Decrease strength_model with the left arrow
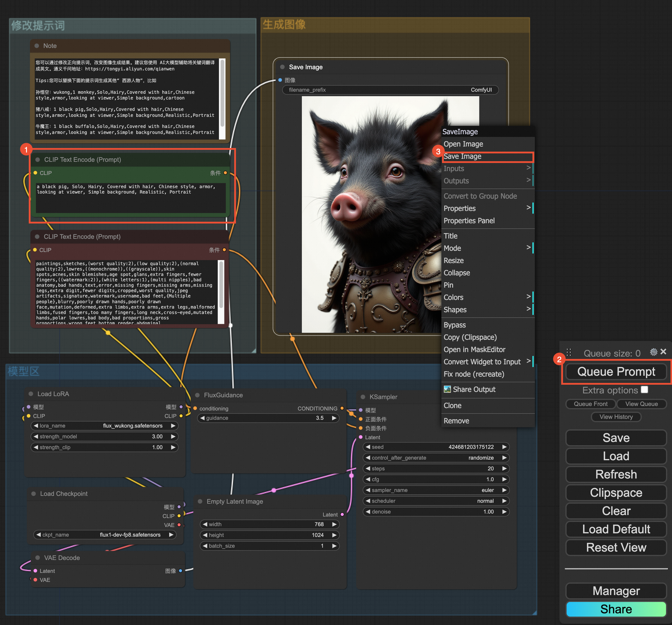672x625 pixels. (36, 436)
